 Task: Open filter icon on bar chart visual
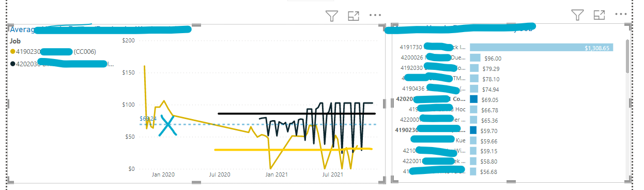577,15
